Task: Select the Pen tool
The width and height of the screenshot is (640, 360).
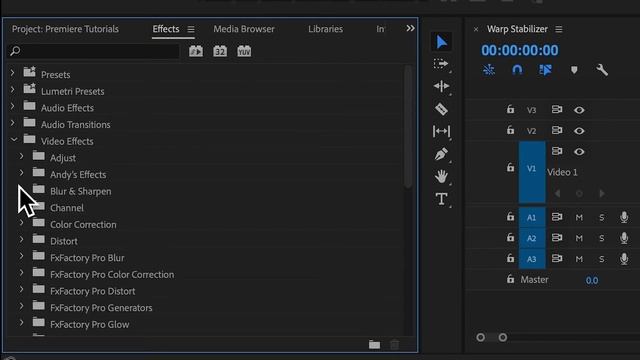Action: pyautogui.click(x=441, y=154)
